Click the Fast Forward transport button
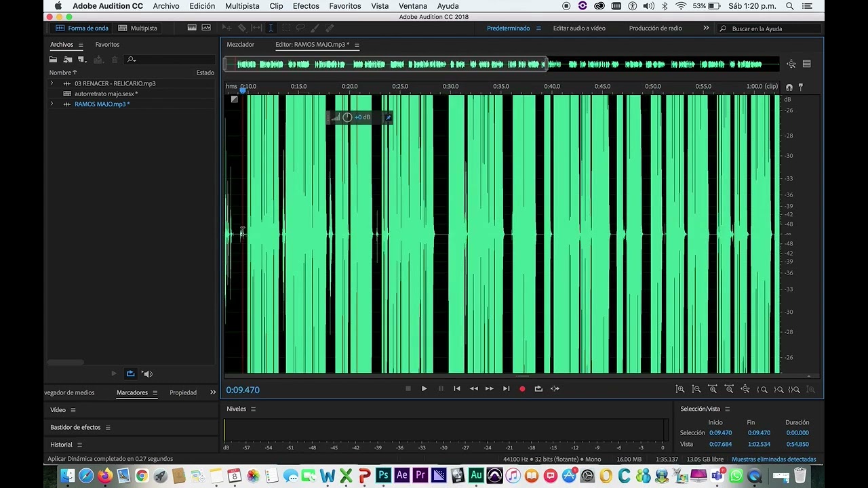Viewport: 868px width, 488px height. [x=490, y=388]
